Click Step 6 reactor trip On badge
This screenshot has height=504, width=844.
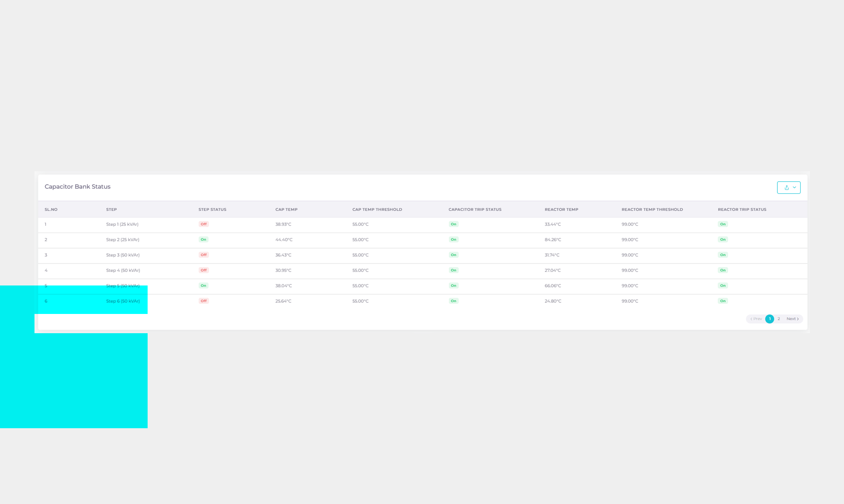coord(722,301)
